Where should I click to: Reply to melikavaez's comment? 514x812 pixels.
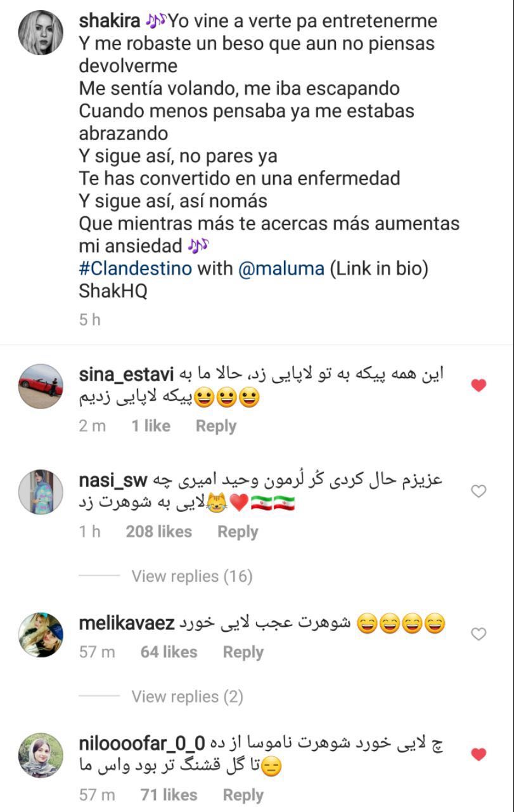coord(243,652)
